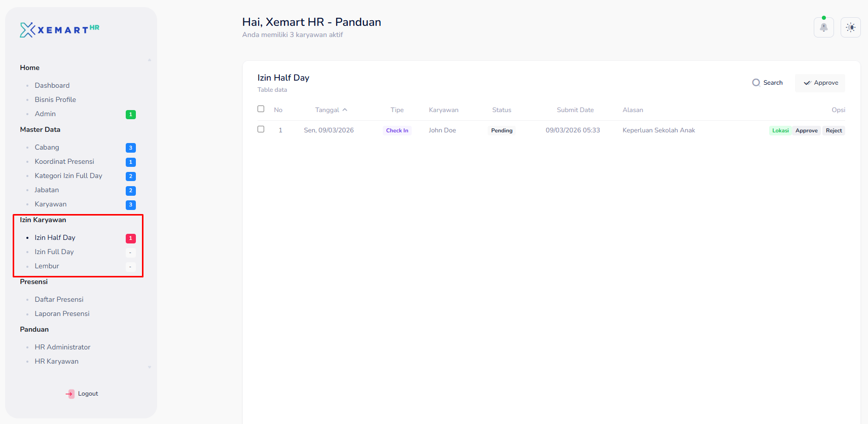The height and width of the screenshot is (424, 868).
Task: Tick the select-all checkbox in table header
Action: tap(261, 109)
